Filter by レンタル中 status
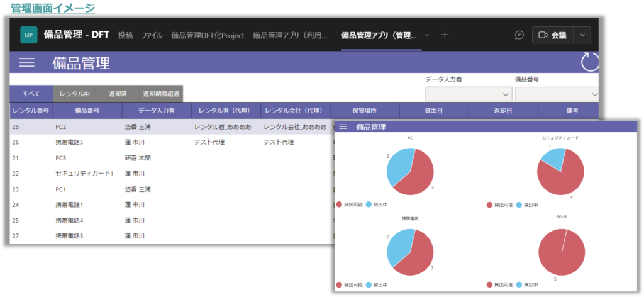 [74, 94]
